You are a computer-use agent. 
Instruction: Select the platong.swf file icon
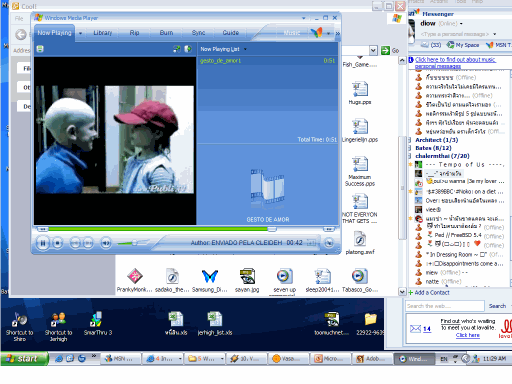(x=360, y=244)
